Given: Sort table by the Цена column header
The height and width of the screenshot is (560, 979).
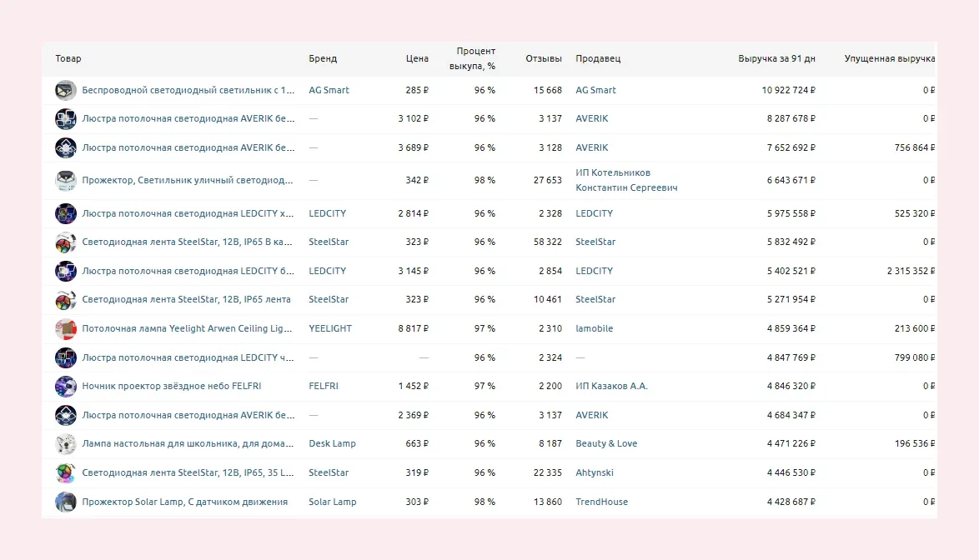Looking at the screenshot, I should [x=417, y=58].
